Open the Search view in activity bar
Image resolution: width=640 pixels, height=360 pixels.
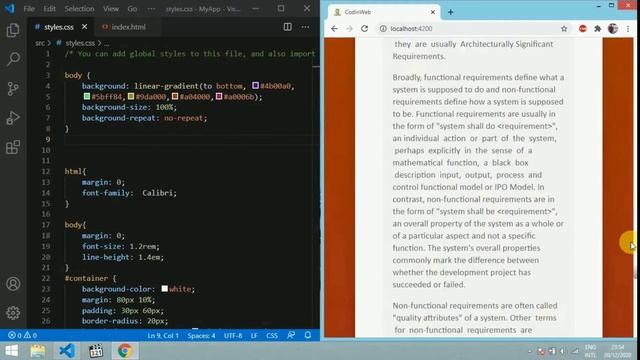(x=13, y=59)
